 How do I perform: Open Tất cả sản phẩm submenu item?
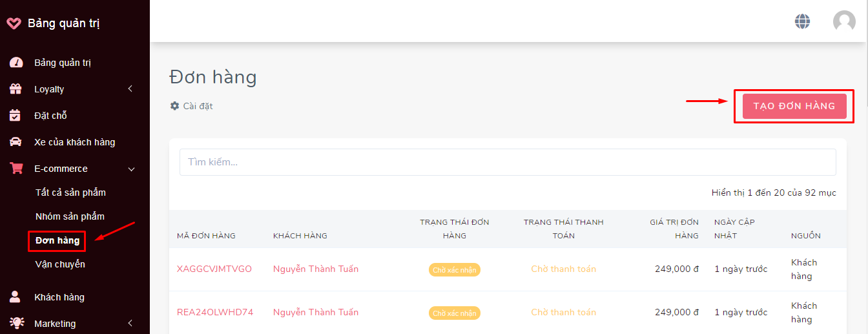coord(70,193)
